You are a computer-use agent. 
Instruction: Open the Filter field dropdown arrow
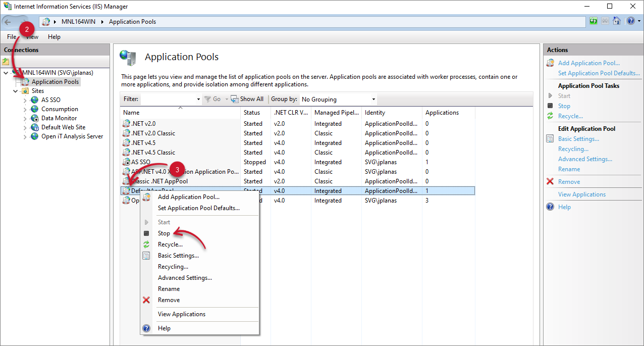click(x=197, y=100)
